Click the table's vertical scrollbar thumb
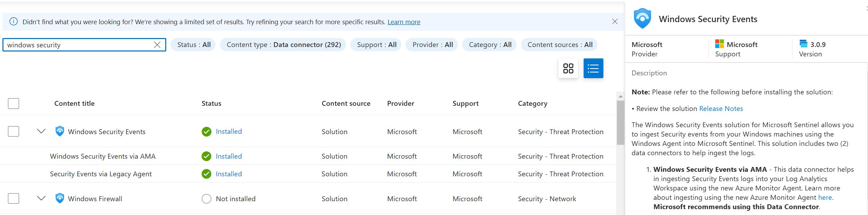Screen dimensions: 868x215 (620, 123)
